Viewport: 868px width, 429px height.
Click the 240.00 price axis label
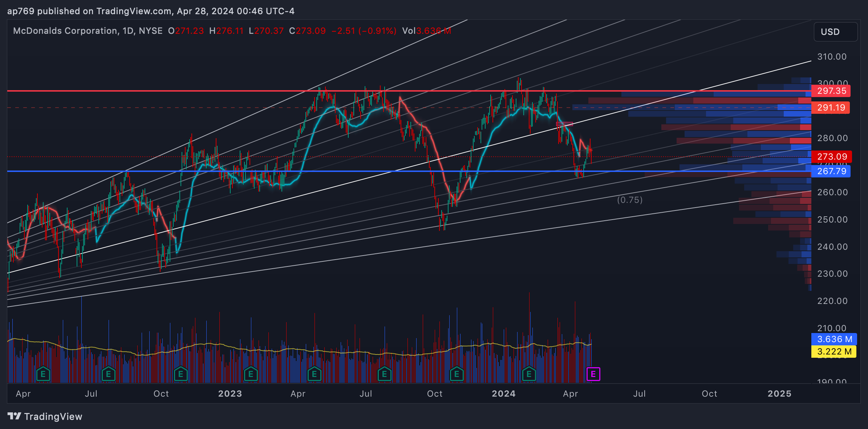pyautogui.click(x=832, y=247)
